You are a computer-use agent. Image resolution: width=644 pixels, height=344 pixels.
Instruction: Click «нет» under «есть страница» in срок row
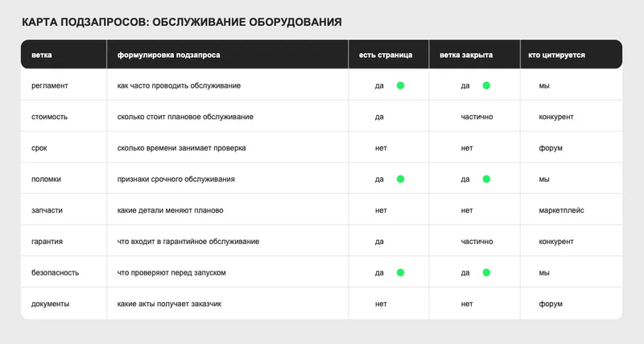(x=381, y=148)
